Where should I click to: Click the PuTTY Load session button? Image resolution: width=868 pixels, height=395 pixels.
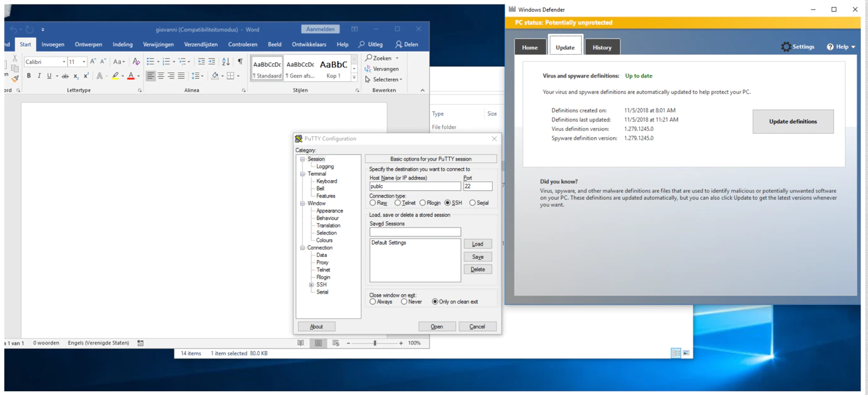pos(478,244)
